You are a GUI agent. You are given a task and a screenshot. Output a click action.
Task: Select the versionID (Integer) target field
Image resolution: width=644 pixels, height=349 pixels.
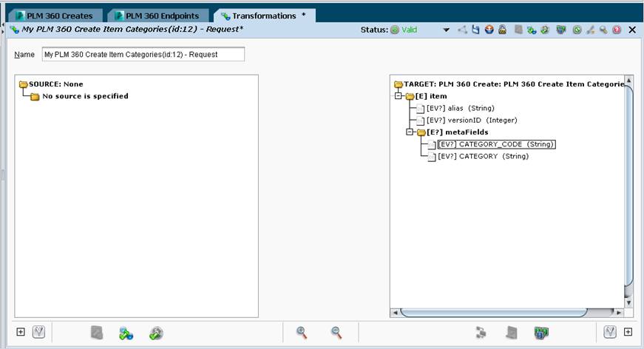(x=472, y=121)
